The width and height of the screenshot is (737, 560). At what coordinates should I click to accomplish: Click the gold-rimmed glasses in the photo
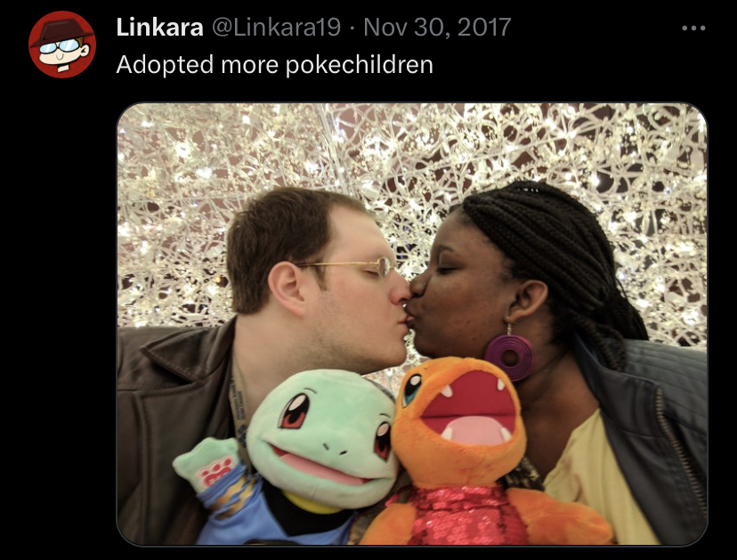[350, 266]
